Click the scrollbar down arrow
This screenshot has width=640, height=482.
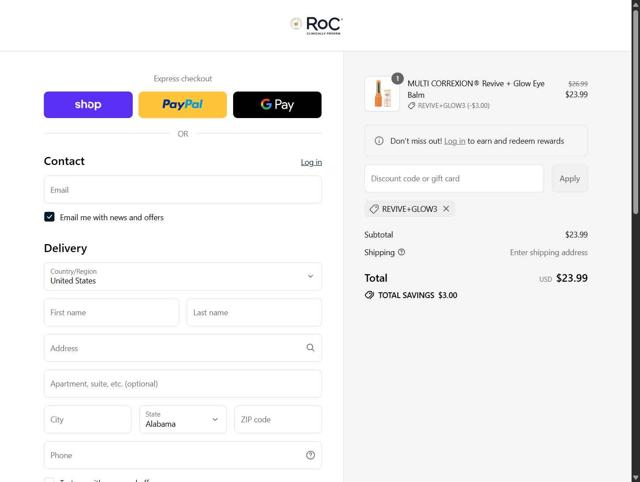coord(636,478)
